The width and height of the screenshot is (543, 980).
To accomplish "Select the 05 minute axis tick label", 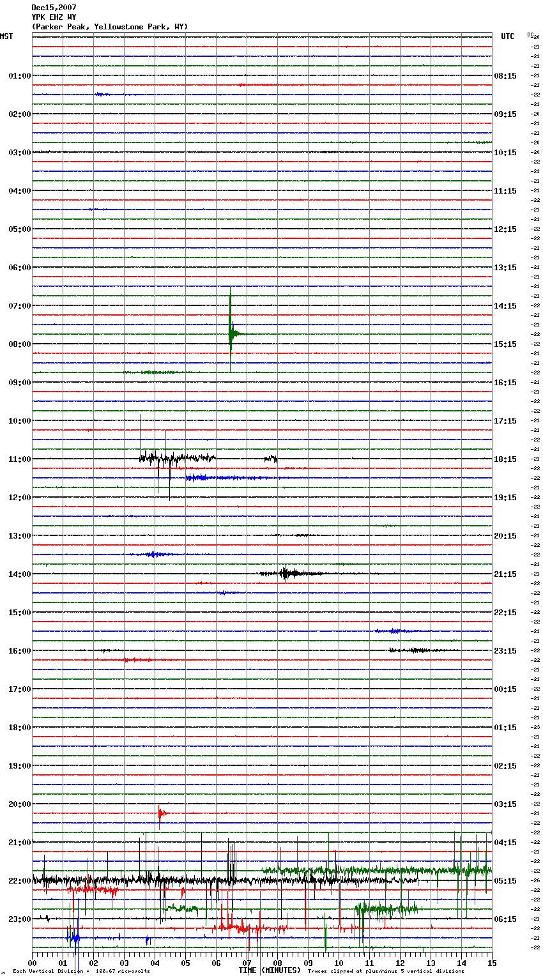I will [x=186, y=963].
